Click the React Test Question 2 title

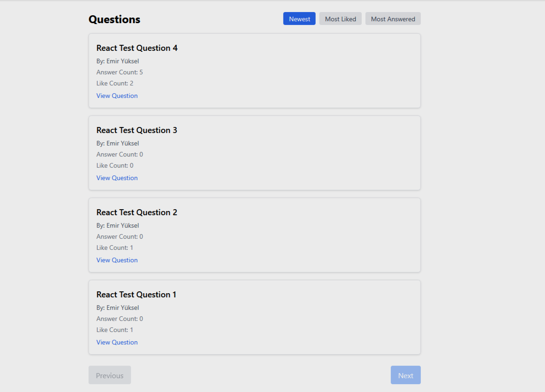[137, 212]
